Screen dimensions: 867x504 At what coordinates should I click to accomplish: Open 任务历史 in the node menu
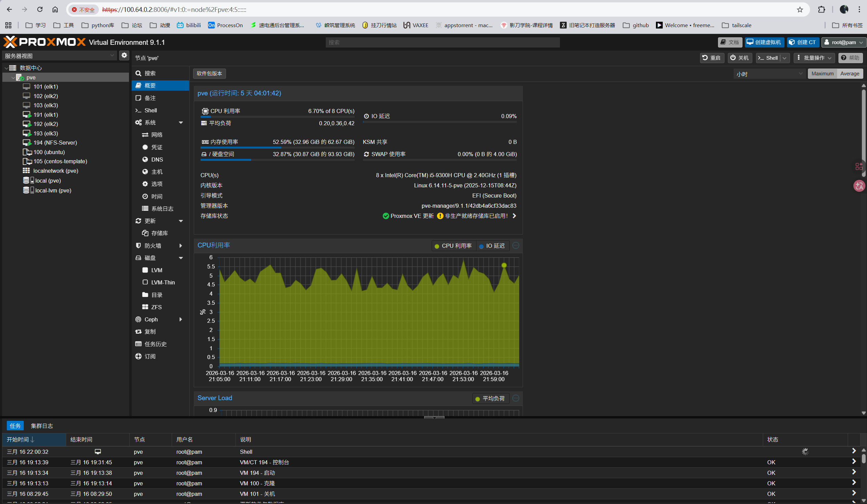pyautogui.click(x=155, y=344)
